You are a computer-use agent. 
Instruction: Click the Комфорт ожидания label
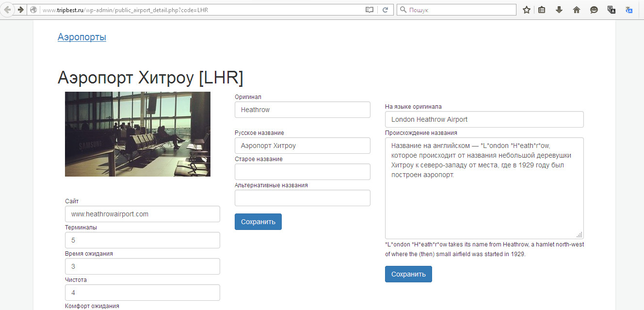92,306
